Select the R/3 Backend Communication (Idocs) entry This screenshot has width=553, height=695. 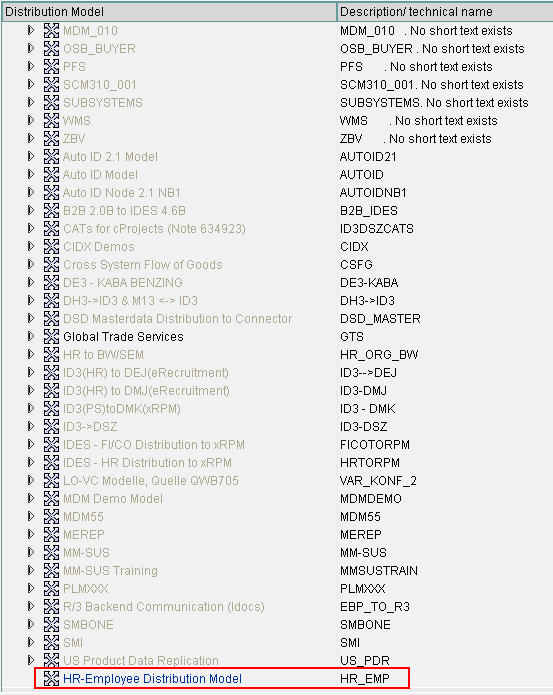pyautogui.click(x=164, y=606)
